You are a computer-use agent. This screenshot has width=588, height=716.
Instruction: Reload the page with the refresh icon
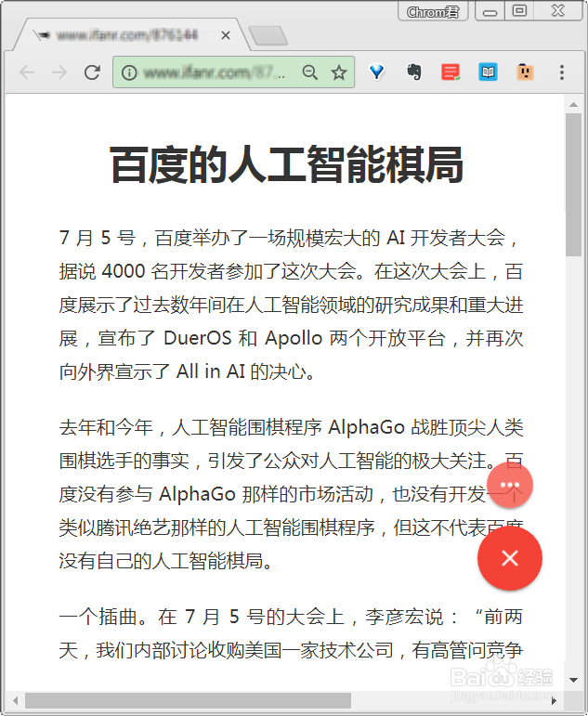click(92, 72)
